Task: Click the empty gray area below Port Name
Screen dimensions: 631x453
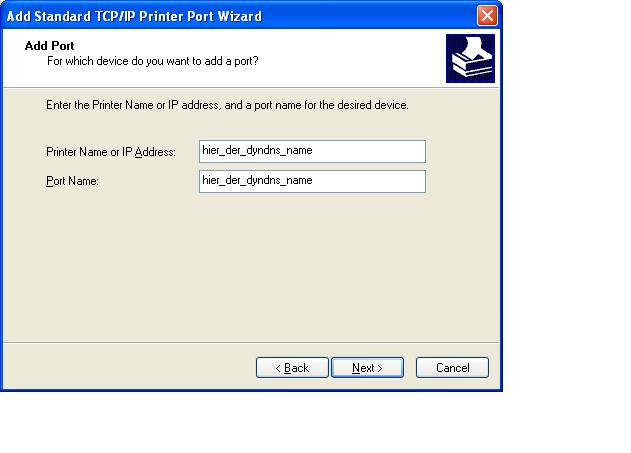Action: tap(250, 270)
